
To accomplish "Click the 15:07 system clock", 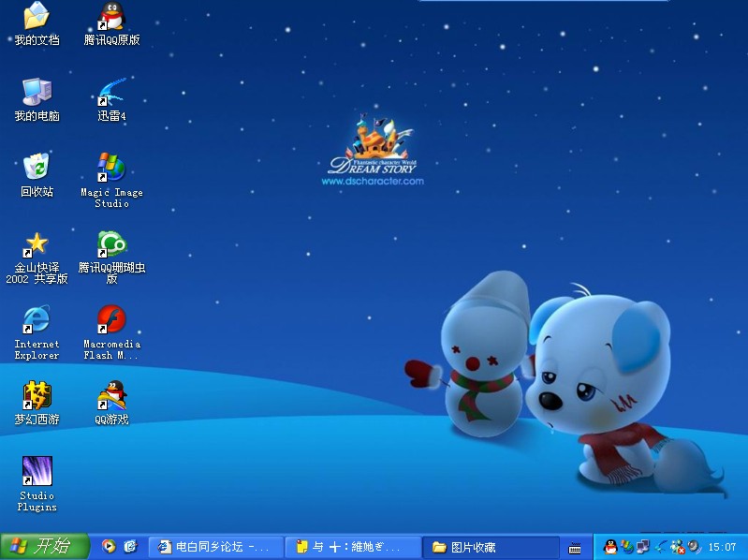I will 722,547.
